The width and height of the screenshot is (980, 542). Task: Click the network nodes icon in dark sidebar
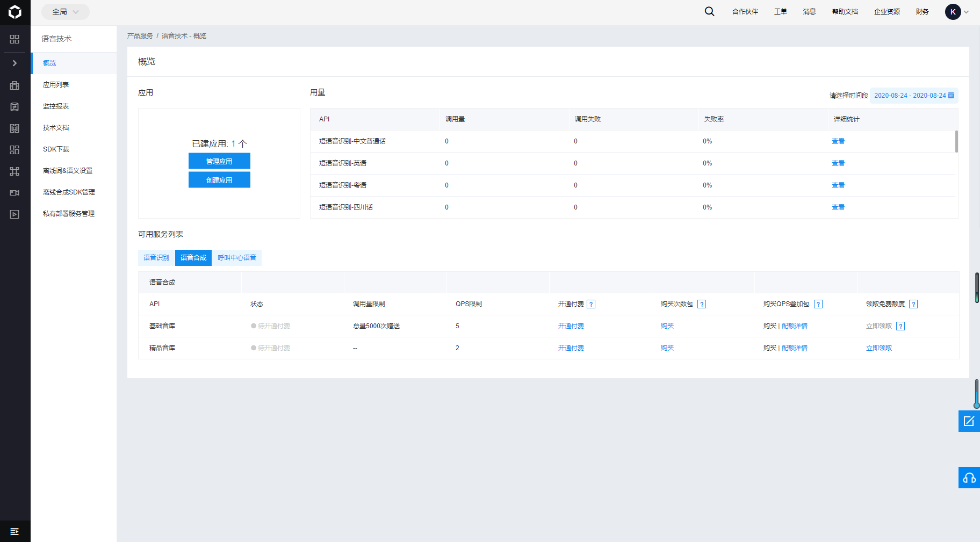click(x=15, y=171)
